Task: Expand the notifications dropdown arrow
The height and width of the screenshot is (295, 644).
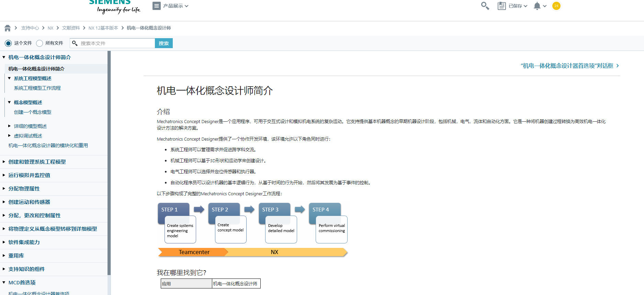Action: click(545, 6)
